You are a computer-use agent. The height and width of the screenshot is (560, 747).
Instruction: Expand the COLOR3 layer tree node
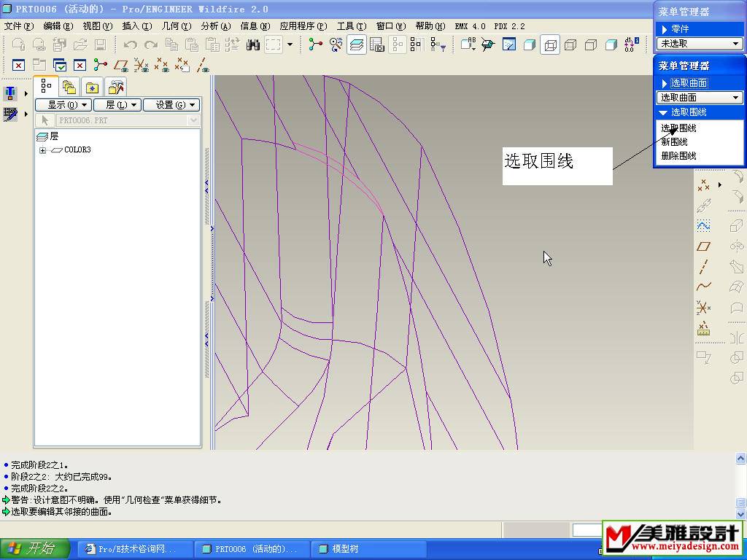click(x=43, y=150)
